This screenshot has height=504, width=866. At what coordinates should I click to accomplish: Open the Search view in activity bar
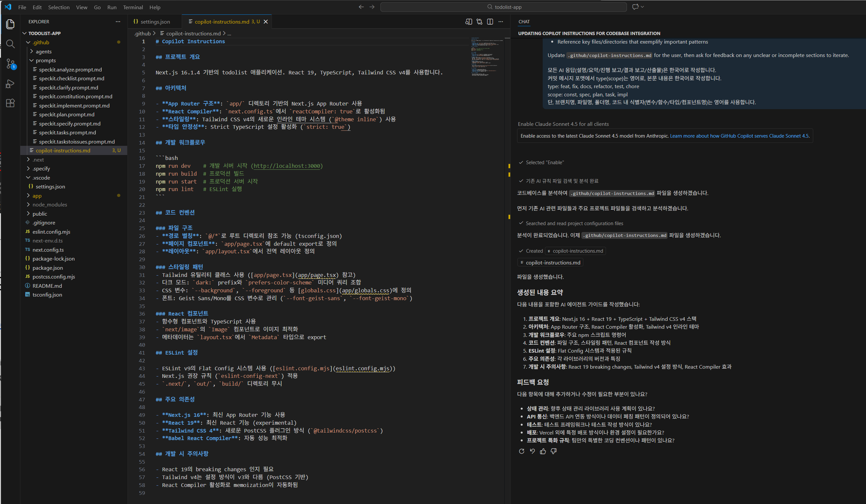(x=10, y=44)
